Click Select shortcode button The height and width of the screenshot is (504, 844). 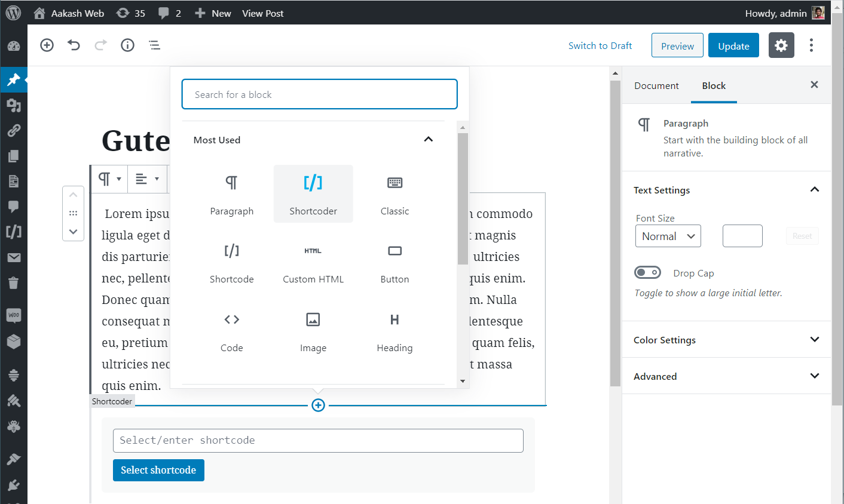pos(158,470)
